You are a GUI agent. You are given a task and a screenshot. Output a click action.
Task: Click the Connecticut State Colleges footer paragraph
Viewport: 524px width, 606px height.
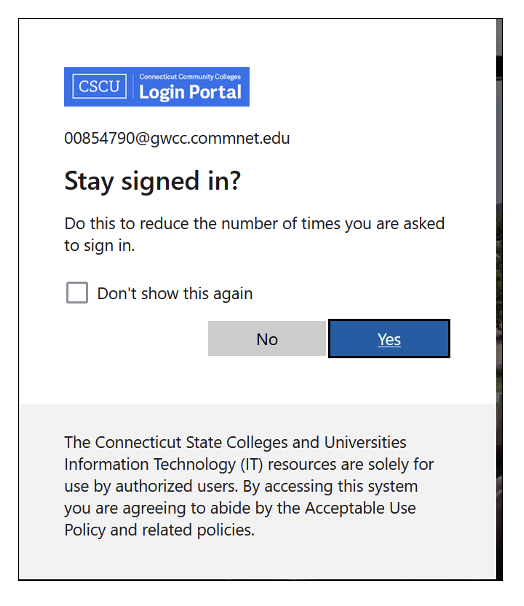249,486
